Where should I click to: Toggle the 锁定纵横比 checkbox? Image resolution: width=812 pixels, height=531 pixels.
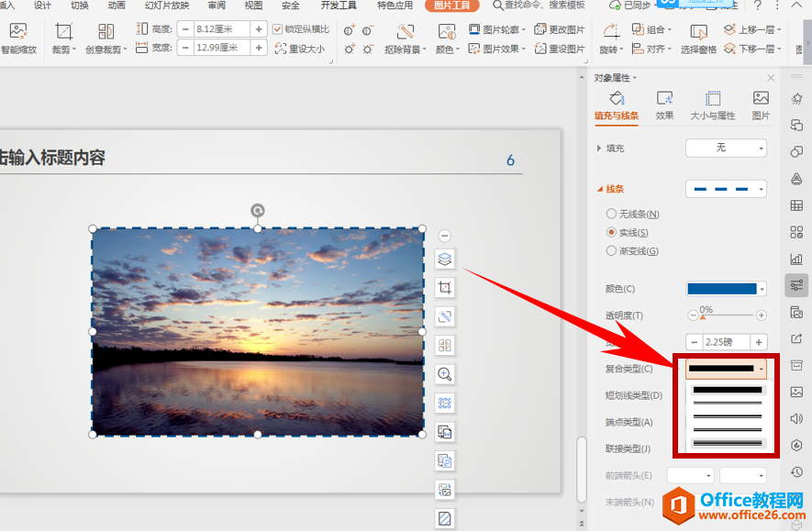pyautogui.click(x=278, y=29)
